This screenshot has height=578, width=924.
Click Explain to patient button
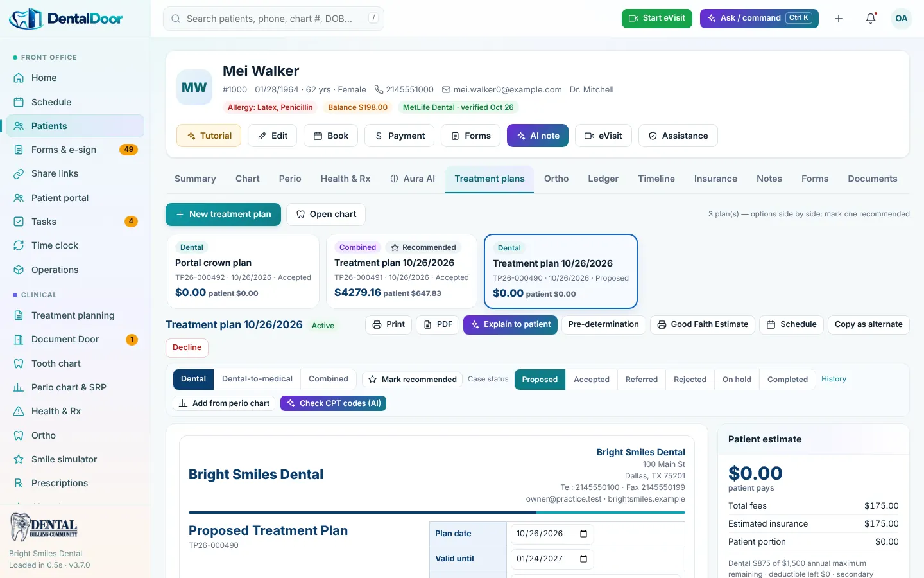pos(511,324)
